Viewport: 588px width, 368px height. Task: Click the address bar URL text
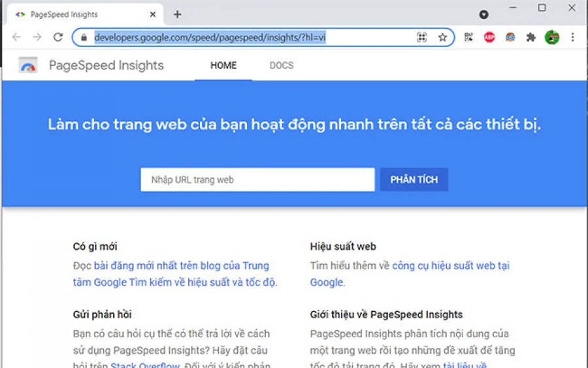click(210, 37)
